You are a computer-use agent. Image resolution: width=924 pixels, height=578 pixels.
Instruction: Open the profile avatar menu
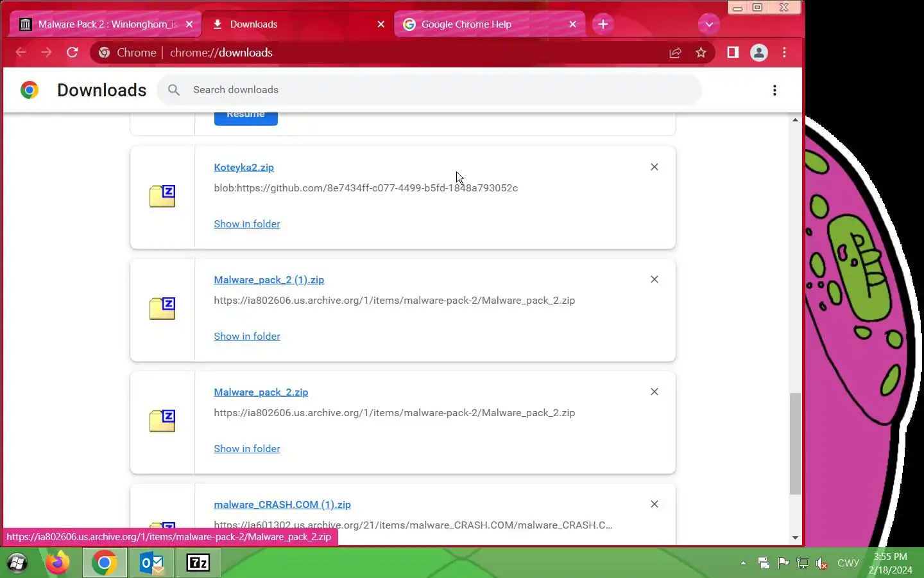click(759, 53)
